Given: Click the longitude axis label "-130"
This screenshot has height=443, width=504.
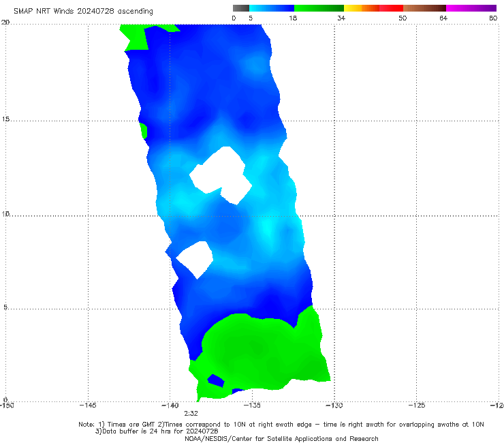Looking at the screenshot, I should click(x=334, y=406).
